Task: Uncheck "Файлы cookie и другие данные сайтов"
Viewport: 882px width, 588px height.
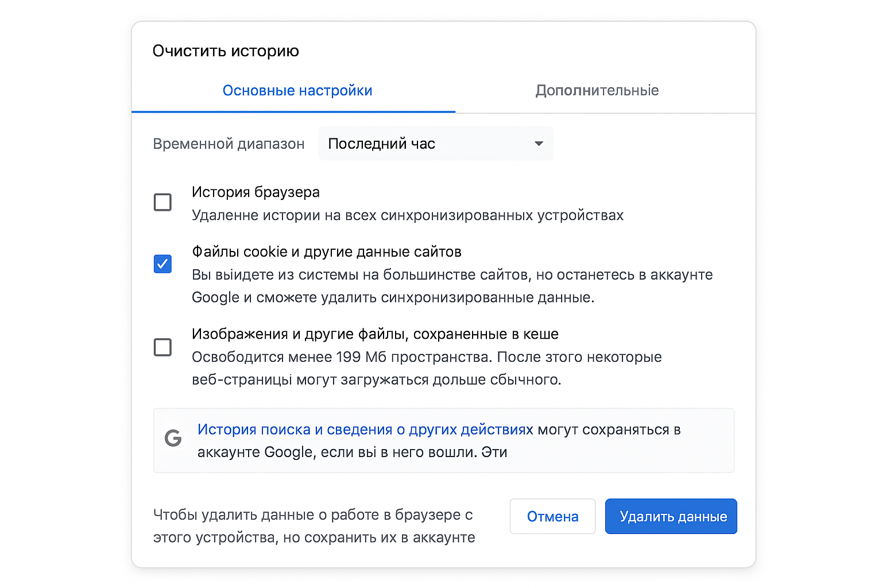Action: point(163,264)
